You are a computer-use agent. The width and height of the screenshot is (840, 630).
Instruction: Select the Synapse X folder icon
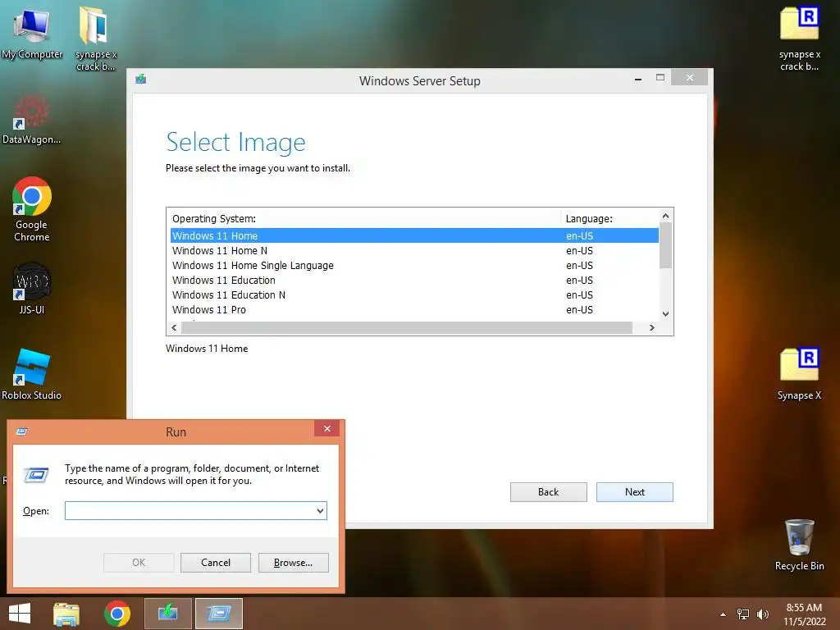coord(799,374)
